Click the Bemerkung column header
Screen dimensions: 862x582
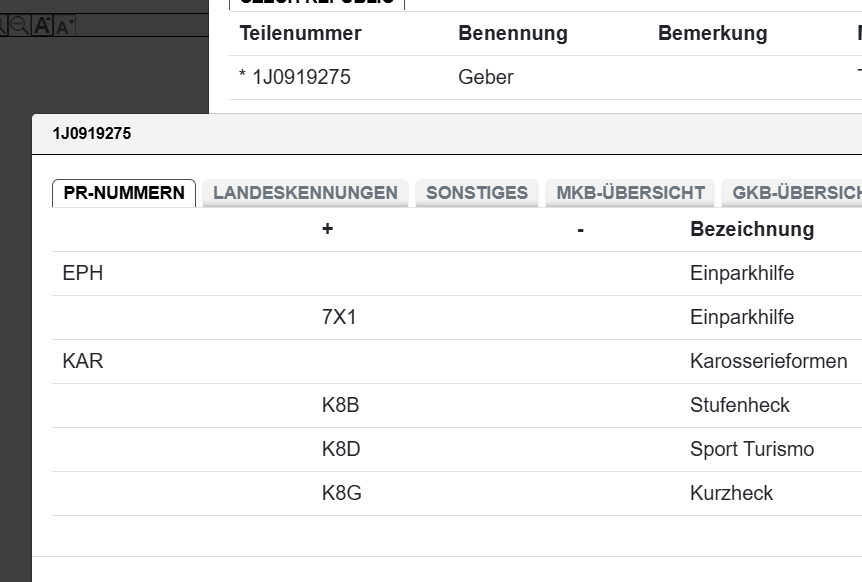click(713, 33)
